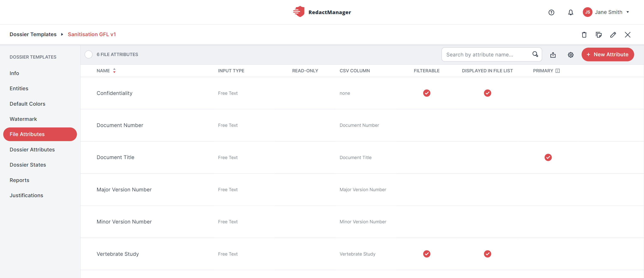Click Document Title Primary checkmark
Viewport: 644px width, 278px height.
(548, 157)
